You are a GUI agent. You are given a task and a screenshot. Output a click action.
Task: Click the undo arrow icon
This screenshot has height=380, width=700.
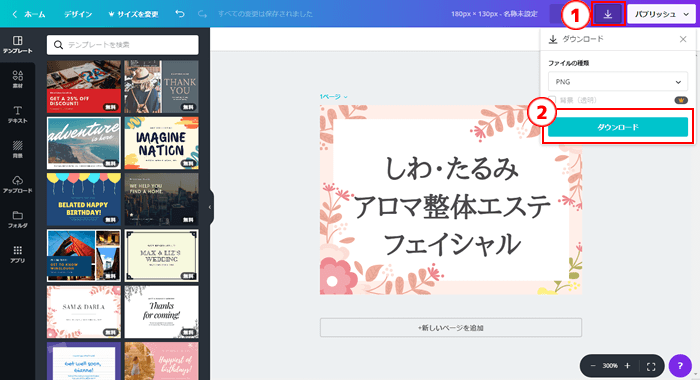click(179, 14)
